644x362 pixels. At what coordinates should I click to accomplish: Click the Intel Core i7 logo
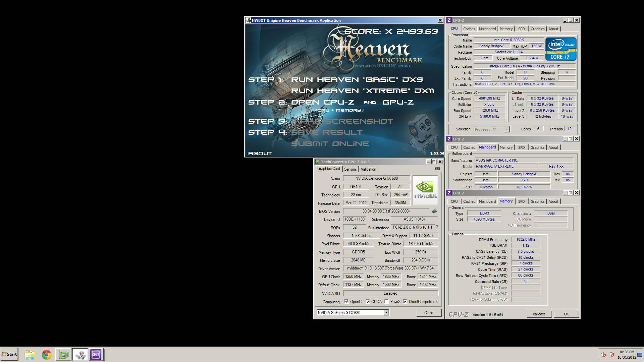561,49
